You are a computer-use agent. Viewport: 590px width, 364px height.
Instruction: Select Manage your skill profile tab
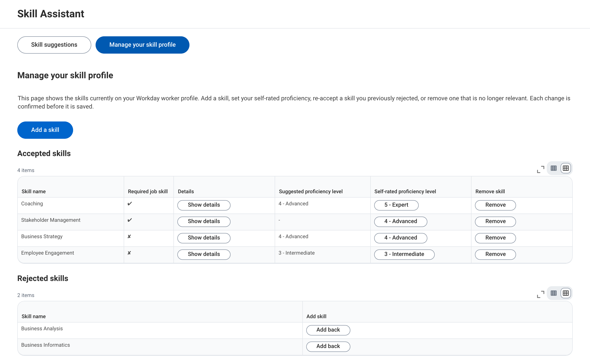(x=142, y=45)
